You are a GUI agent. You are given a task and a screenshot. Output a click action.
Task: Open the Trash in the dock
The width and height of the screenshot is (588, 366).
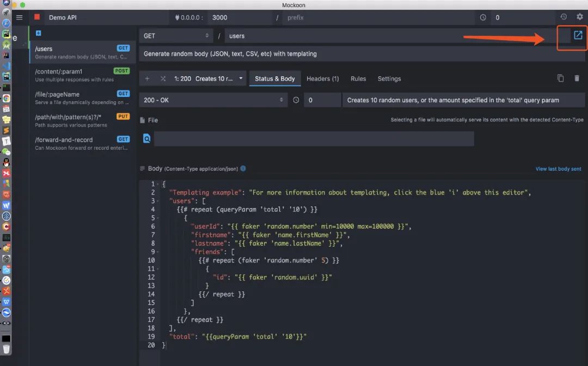pos(6,350)
